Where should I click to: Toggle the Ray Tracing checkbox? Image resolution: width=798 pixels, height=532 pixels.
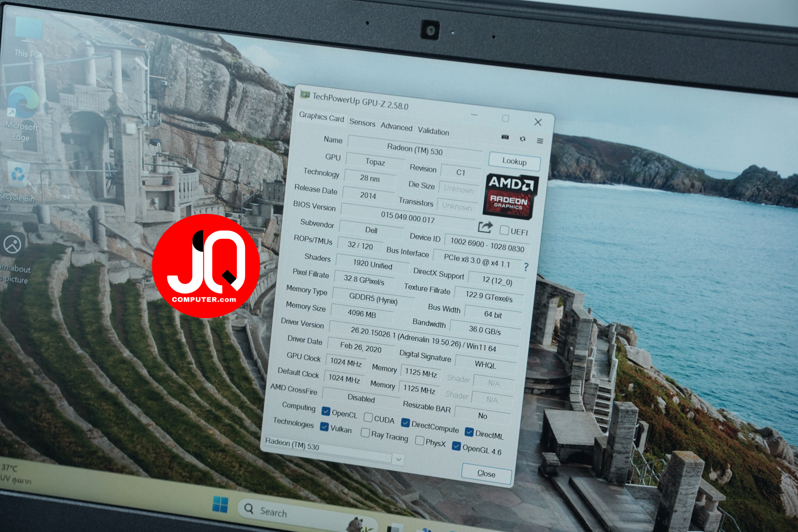click(x=365, y=433)
